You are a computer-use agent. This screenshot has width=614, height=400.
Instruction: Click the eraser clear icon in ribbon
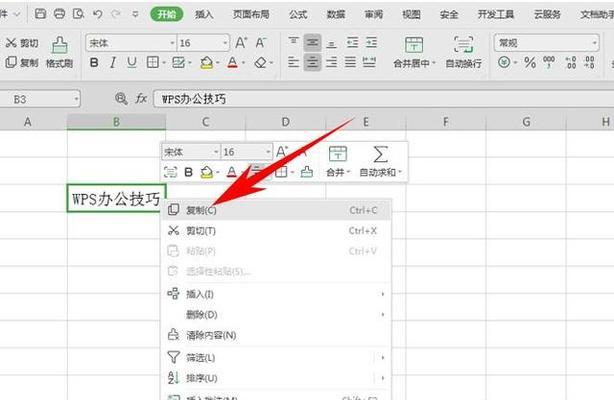point(260,62)
